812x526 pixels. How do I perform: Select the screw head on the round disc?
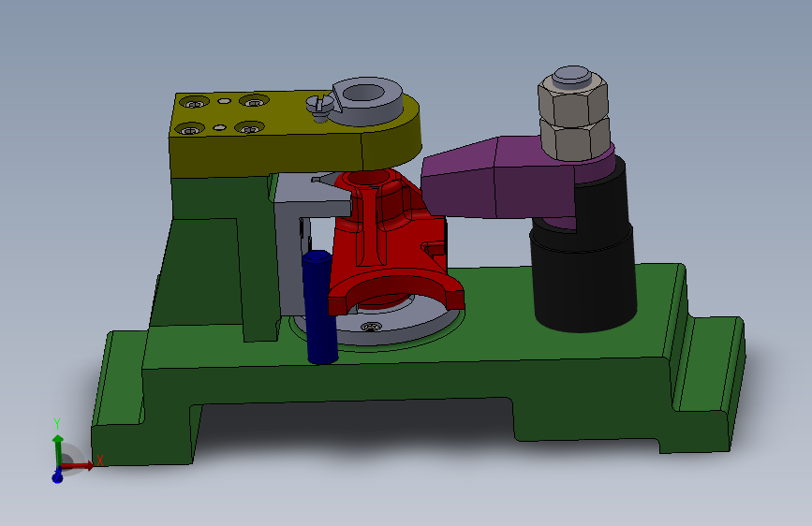click(x=371, y=327)
